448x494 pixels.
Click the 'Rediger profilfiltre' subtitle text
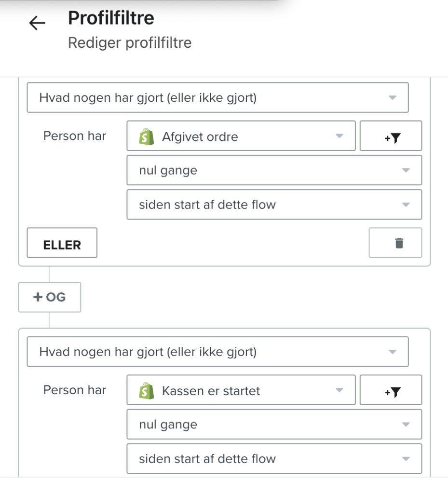[130, 43]
